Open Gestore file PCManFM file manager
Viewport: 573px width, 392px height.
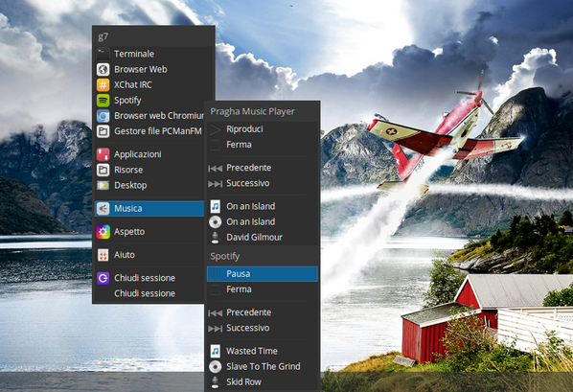coord(149,131)
